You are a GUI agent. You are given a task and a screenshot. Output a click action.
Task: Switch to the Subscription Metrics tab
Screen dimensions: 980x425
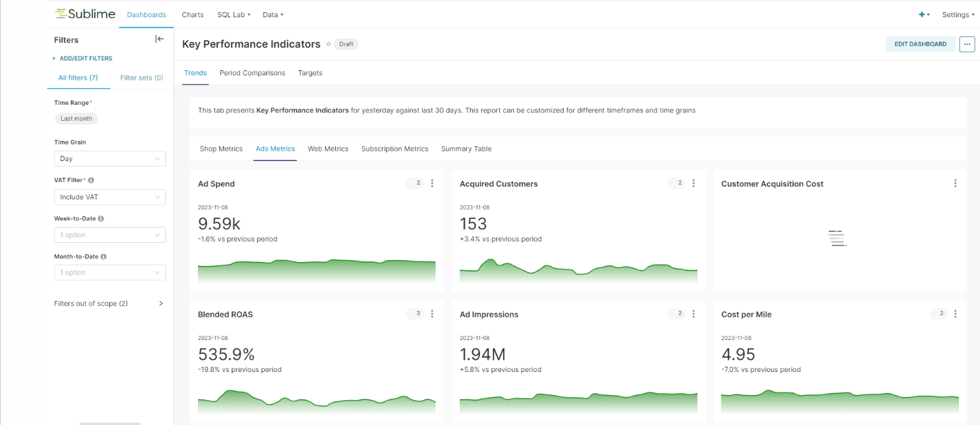tap(395, 149)
